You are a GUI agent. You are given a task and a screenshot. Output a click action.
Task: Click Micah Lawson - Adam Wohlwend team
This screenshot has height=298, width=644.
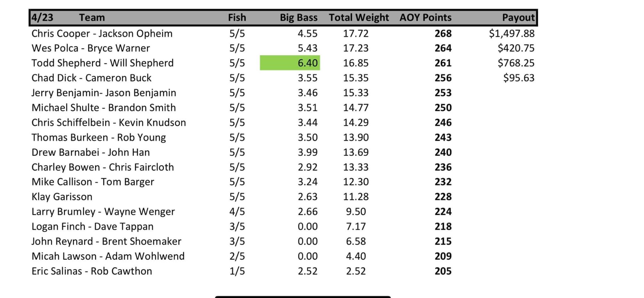108,256
